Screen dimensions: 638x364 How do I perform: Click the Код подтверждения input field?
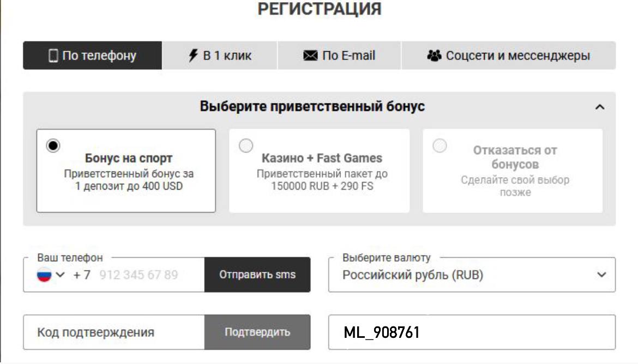click(x=109, y=331)
